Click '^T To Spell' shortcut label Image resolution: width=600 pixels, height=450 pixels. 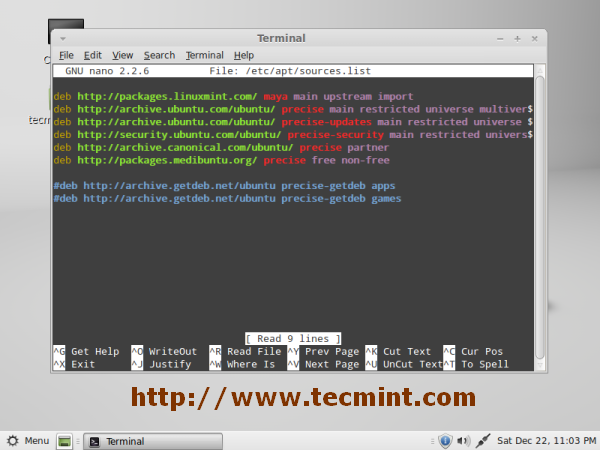point(476,364)
